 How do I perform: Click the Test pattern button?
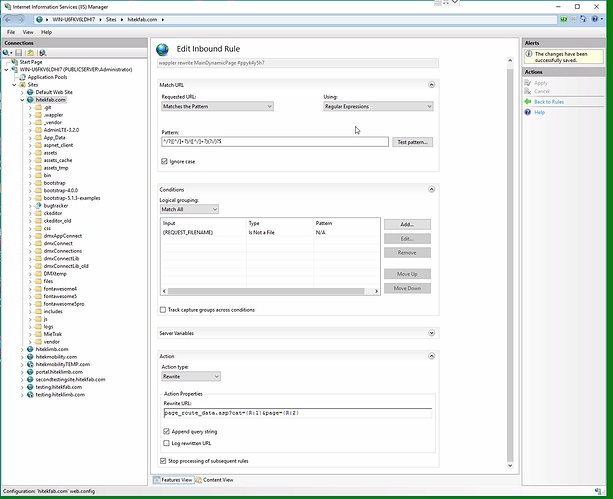[412, 142]
